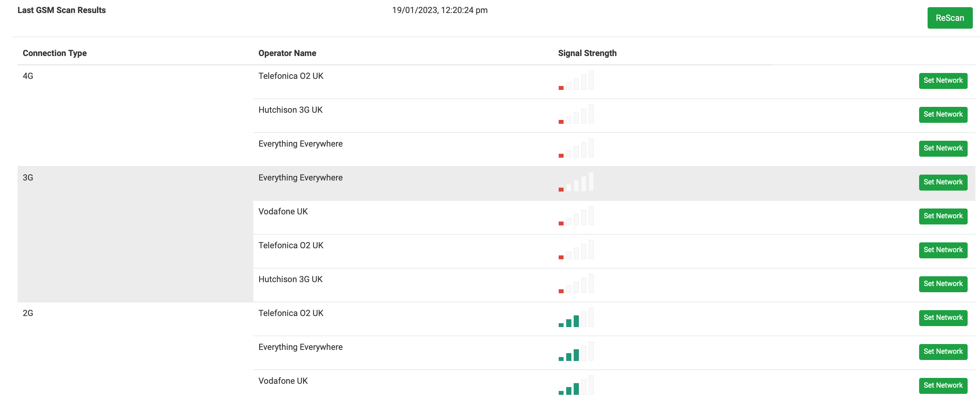Click green signal bars for 2G Telefonica O2 UK
980x417 pixels.
[x=576, y=318]
